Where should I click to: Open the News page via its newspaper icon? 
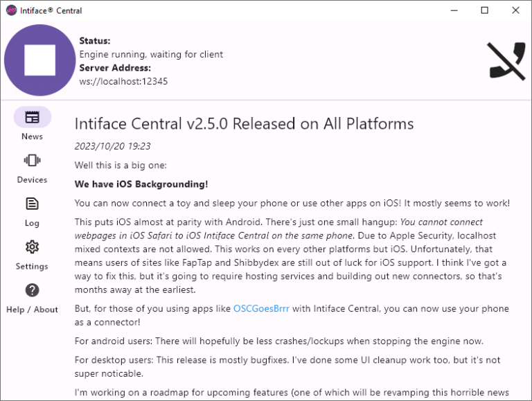tap(32, 117)
